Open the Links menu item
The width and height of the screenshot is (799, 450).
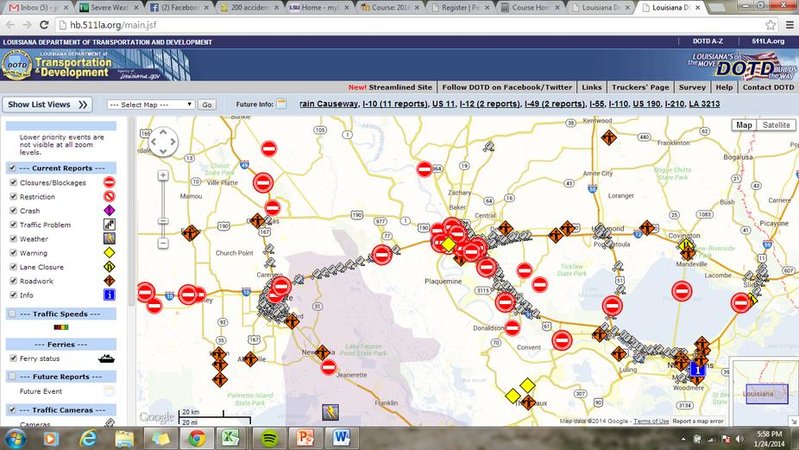point(592,87)
